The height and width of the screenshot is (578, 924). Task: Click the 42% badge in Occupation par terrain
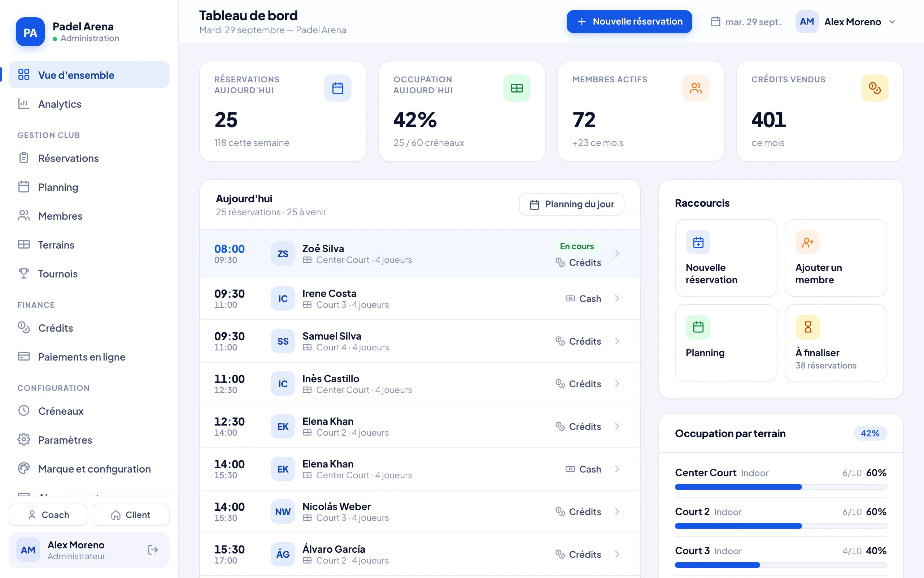pos(870,433)
